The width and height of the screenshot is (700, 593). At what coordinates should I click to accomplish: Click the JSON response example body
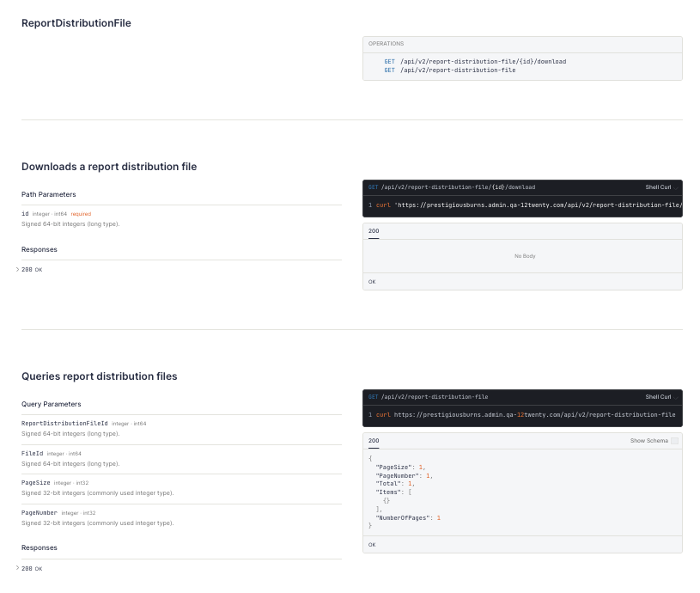[x=404, y=492]
